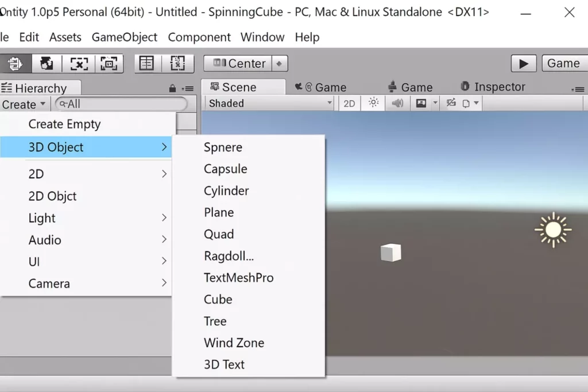This screenshot has height=392, width=588.
Task: Choose Ragdoll... from the 3D Object submenu
Action: [x=249, y=256]
